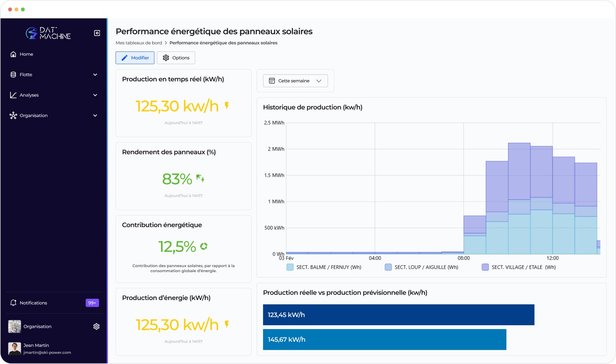Open Mes tableaux de bord breadcrumb

pyautogui.click(x=139, y=43)
